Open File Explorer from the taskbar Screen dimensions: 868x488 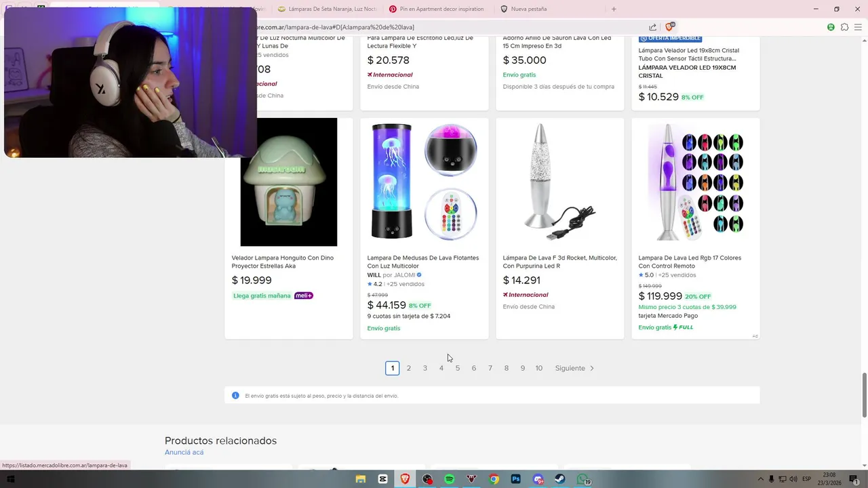tap(361, 479)
